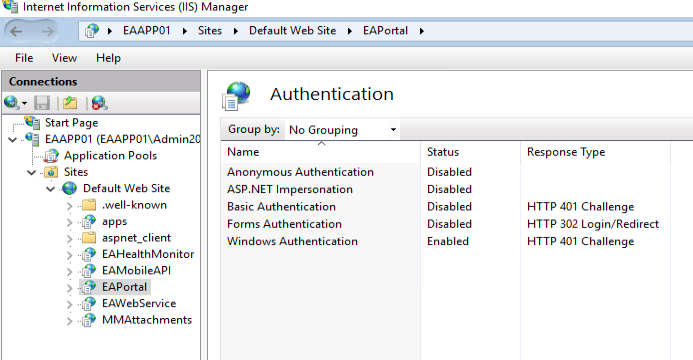Open the Group by No Grouping dropdown
Image resolution: width=693 pixels, height=360 pixels.
pos(342,130)
